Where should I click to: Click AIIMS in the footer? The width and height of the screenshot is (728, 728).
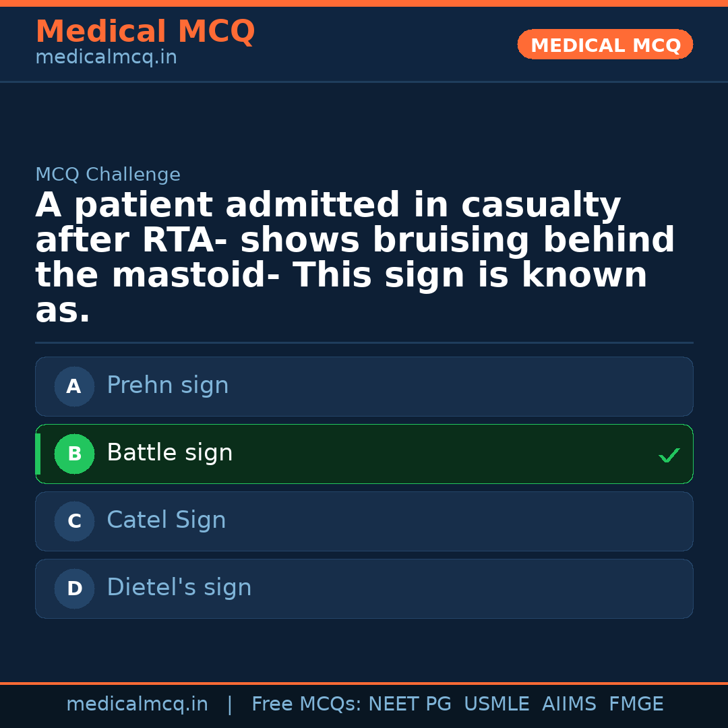(570, 703)
